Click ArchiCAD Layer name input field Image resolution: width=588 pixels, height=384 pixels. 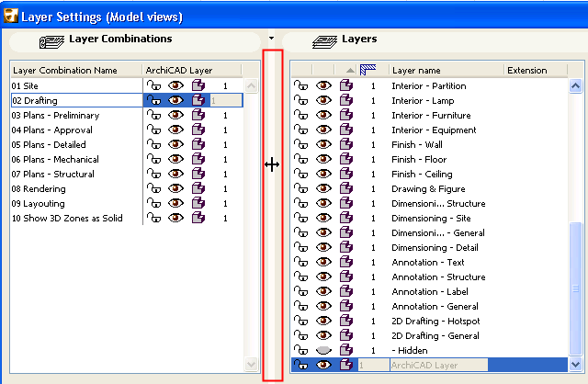439,365
